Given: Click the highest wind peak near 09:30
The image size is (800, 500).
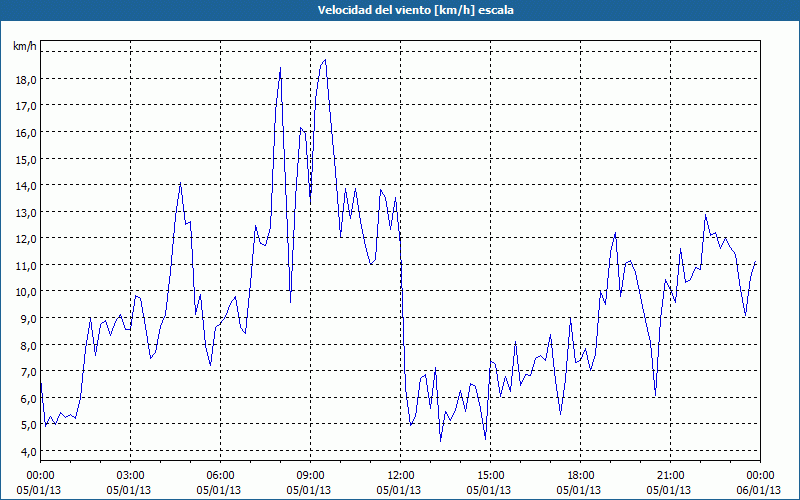Looking at the screenshot, I should point(325,60).
